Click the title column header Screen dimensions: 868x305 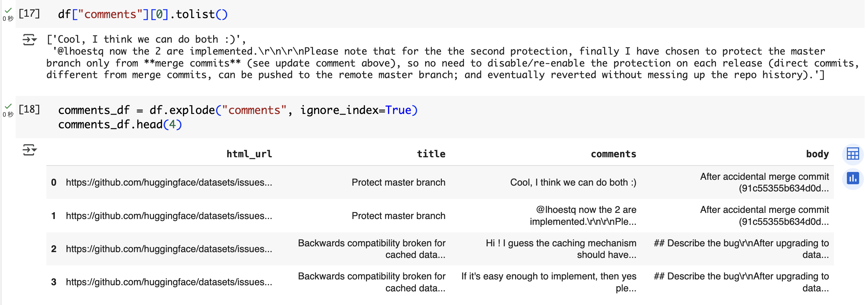[431, 154]
